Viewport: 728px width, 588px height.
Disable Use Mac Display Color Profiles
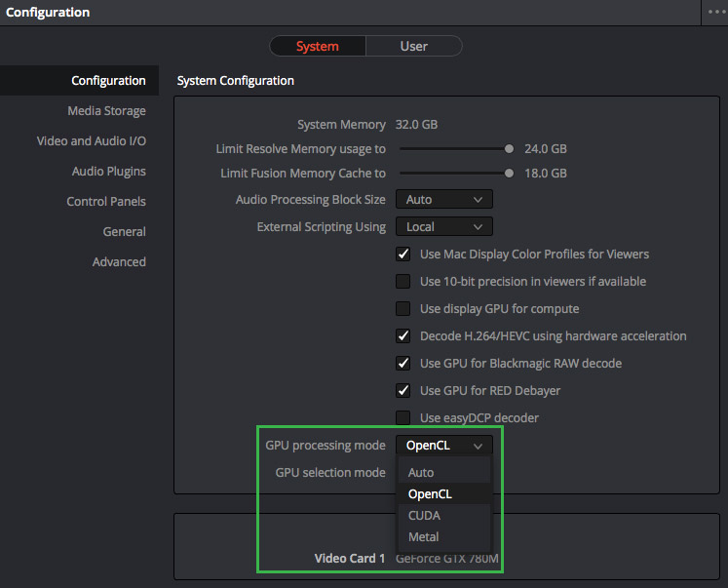402,255
